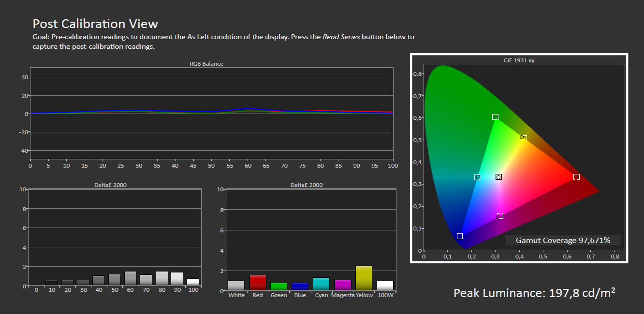Pick the 90% bar in grayscale DeltaE chart
Image resolution: width=644 pixels, height=314 pixels.
(x=177, y=279)
